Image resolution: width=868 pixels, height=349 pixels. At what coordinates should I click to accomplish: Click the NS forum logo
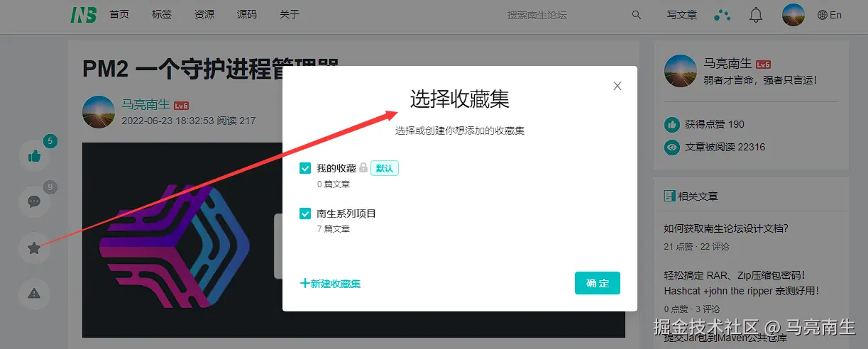point(84,15)
